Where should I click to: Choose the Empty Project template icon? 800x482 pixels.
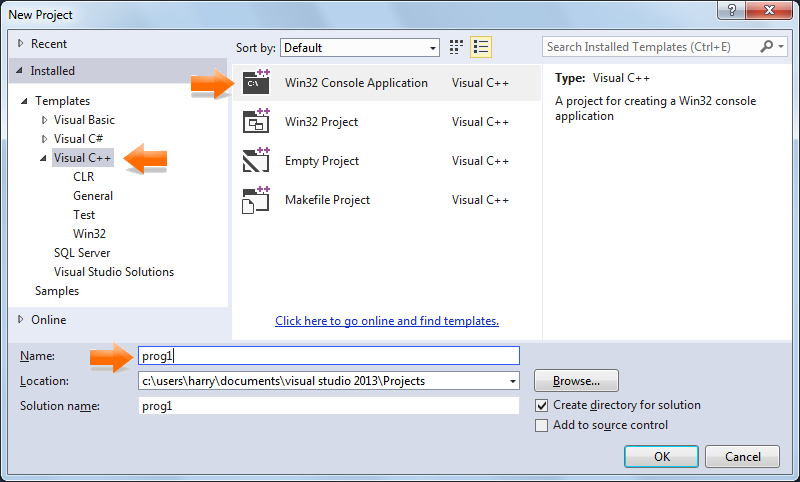pyautogui.click(x=256, y=161)
